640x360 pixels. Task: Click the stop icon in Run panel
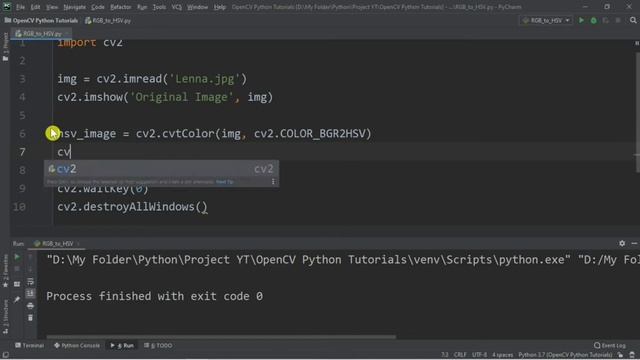click(x=17, y=269)
